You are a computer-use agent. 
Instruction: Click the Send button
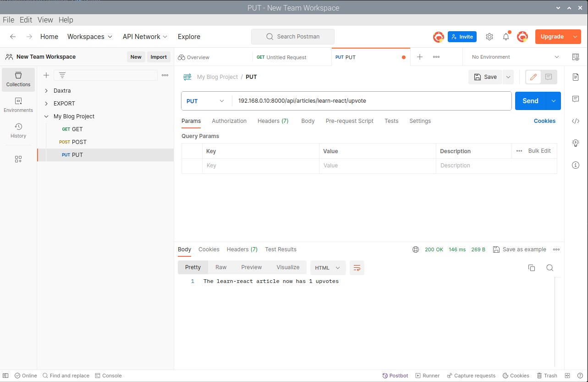(531, 101)
